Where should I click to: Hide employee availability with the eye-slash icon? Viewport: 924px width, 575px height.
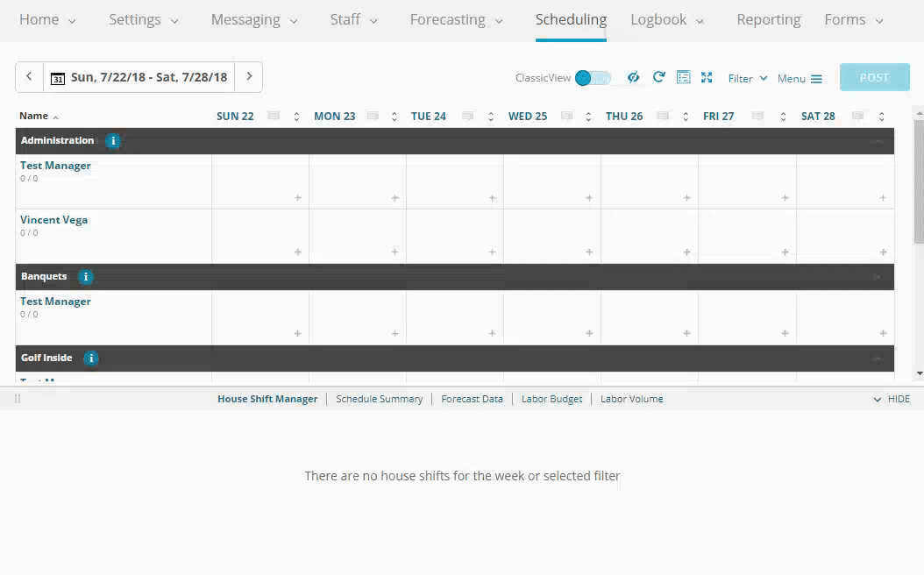coord(634,77)
